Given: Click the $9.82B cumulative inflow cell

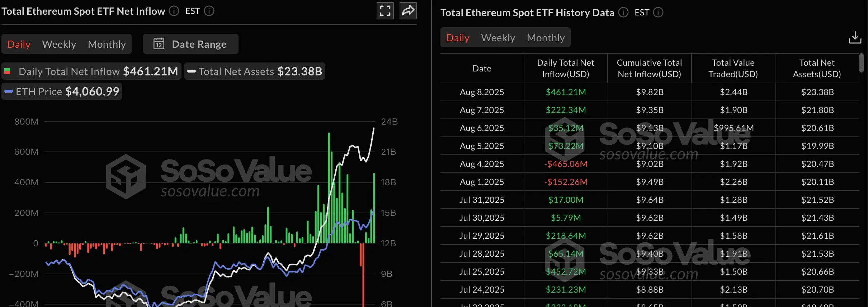Looking at the screenshot, I should [x=650, y=92].
